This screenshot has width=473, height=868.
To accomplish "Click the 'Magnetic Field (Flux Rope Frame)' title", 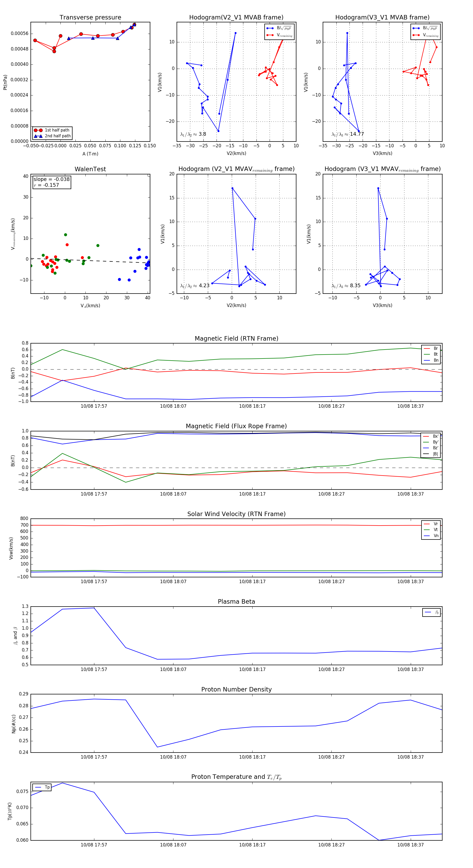I will coord(236,426).
